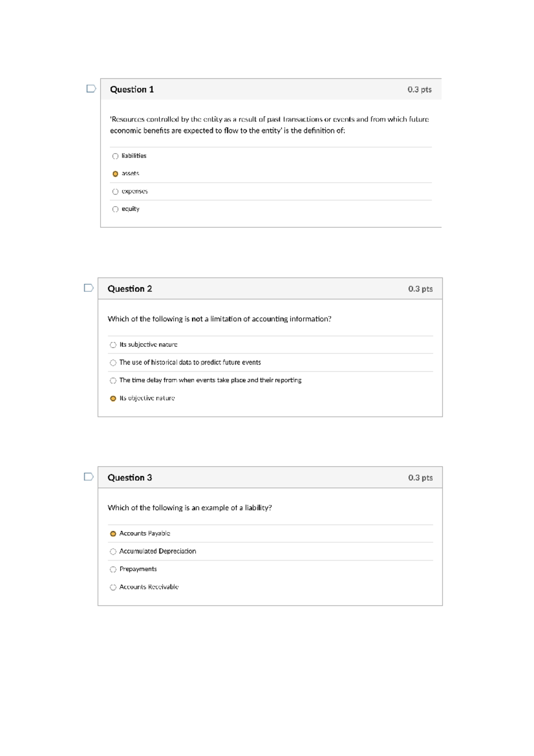The height and width of the screenshot is (756, 534).
Task: Select the 'liabilities' answer option
Action: point(115,156)
